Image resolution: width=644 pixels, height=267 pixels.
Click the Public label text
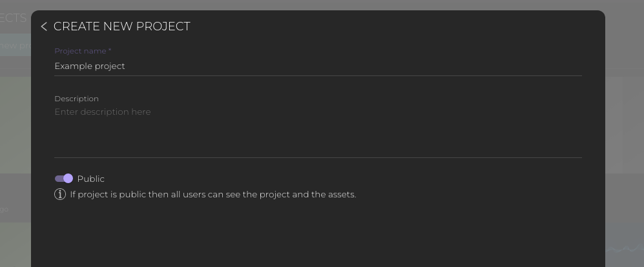[90, 179]
